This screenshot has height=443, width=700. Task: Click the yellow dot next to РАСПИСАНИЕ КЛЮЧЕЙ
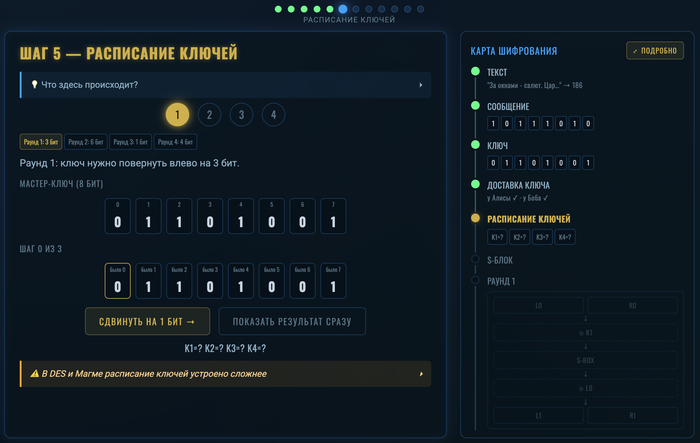[475, 218]
